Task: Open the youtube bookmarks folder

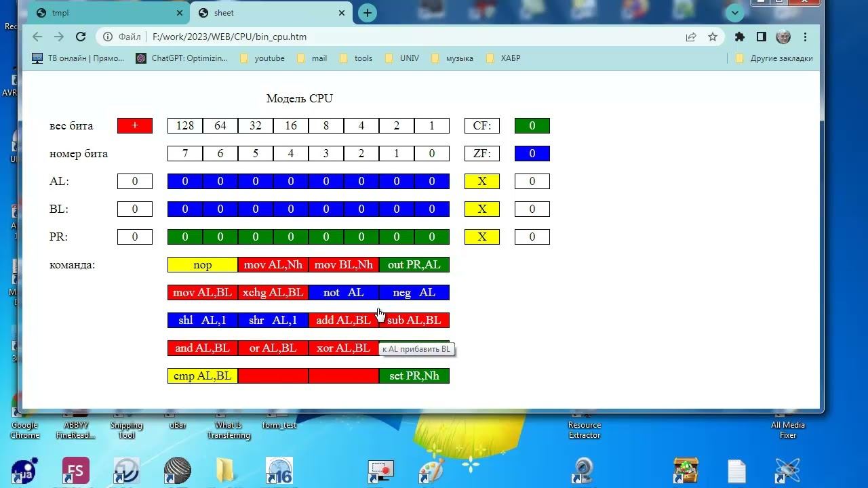Action: click(x=262, y=58)
